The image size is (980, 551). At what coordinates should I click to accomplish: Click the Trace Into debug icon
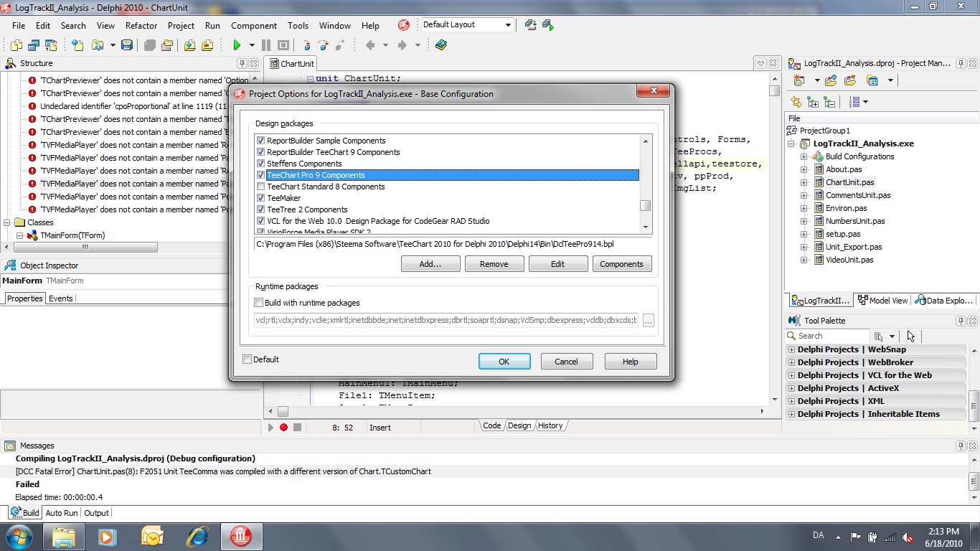pyautogui.click(x=306, y=45)
